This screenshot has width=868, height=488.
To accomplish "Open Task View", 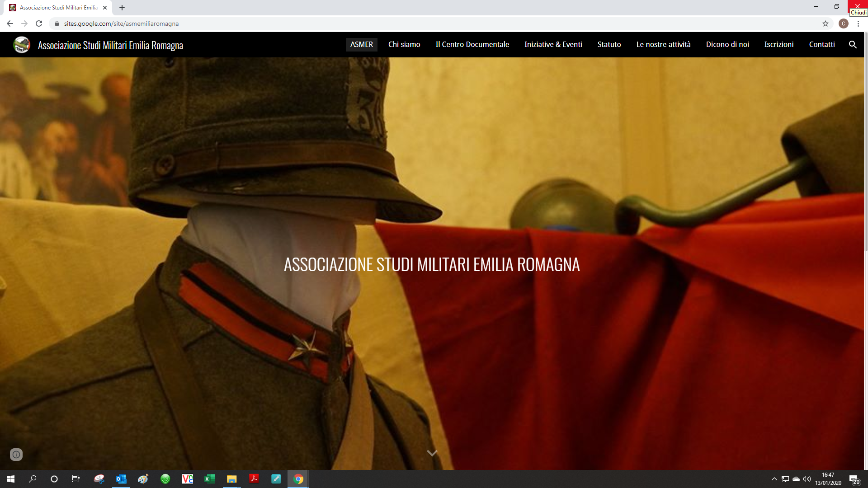I will [76, 479].
